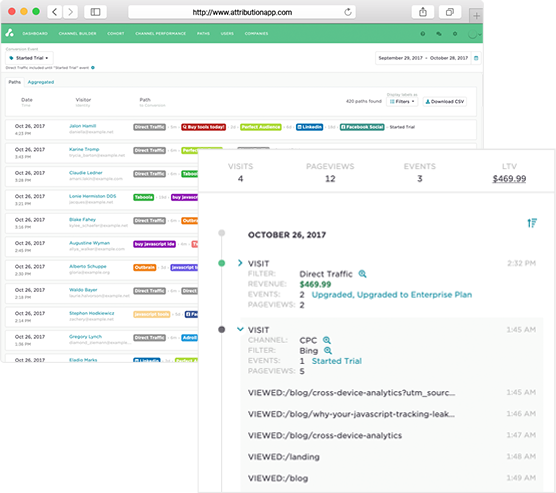Image resolution: width=556 pixels, height=493 pixels.
Task: Click the sort order icon above the timeline
Action: (x=532, y=223)
